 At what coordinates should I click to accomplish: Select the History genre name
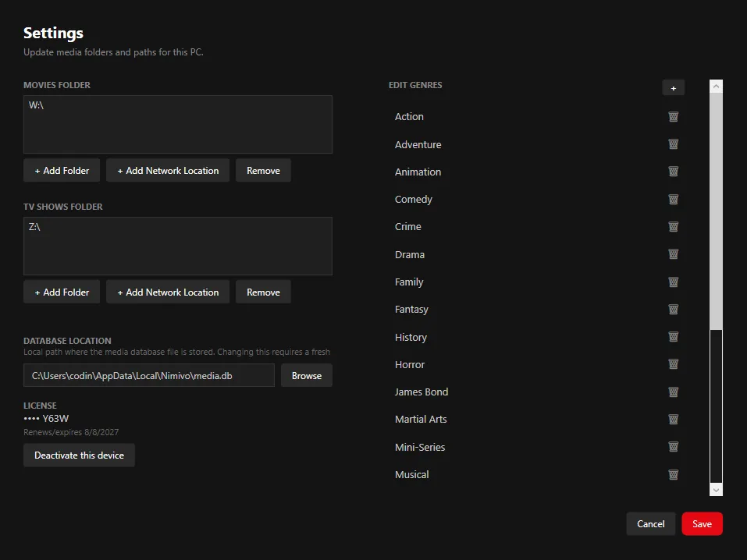click(x=411, y=337)
